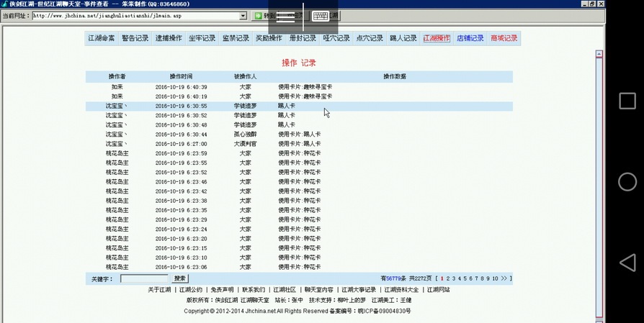
Task: Click the 被操作人 column header
Action: 245,76
